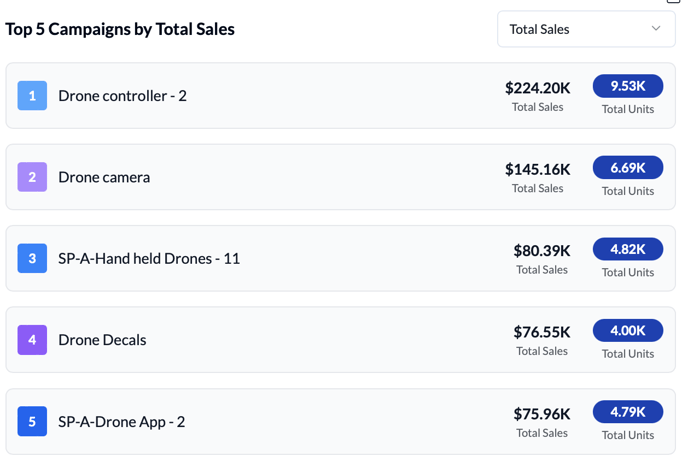Click the rank 5 blue badge

tap(32, 421)
